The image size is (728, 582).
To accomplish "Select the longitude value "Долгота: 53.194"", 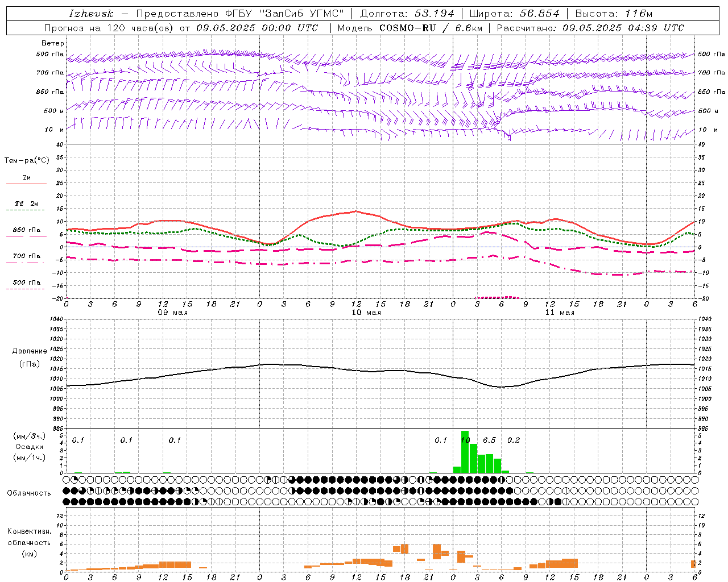I will click(x=407, y=14).
